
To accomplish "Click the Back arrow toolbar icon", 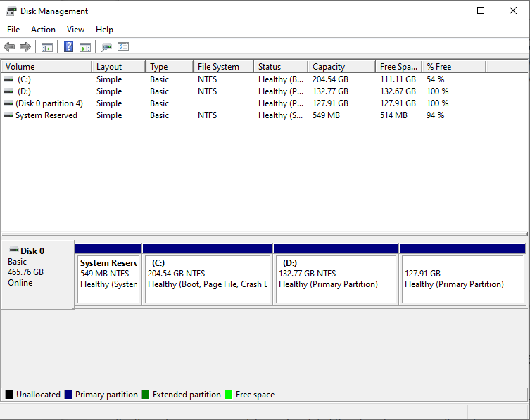I will pyautogui.click(x=9, y=47).
